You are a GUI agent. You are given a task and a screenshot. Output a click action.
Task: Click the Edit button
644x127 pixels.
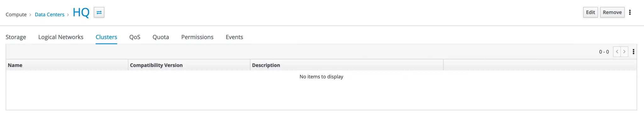[590, 12]
